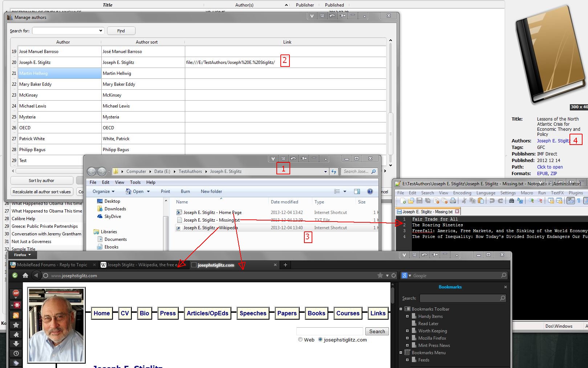Open the Firefox application menu button
Image resolution: width=588 pixels, height=368 pixels.
(22, 255)
